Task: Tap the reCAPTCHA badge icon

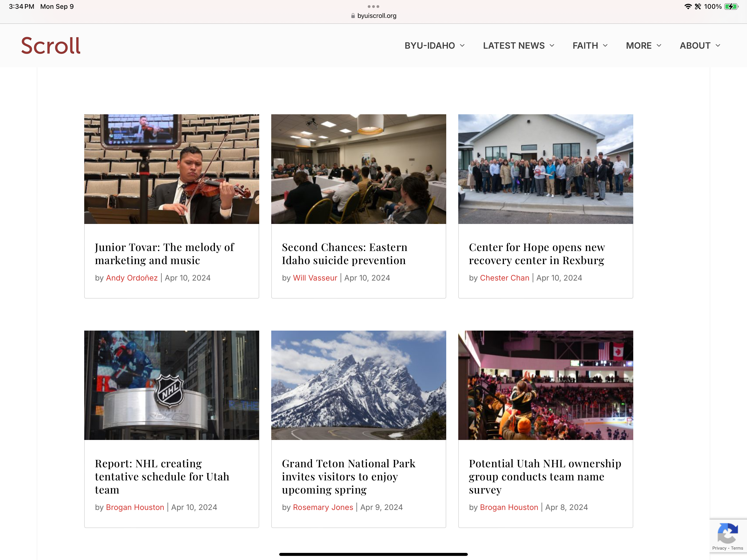Action: (727, 533)
